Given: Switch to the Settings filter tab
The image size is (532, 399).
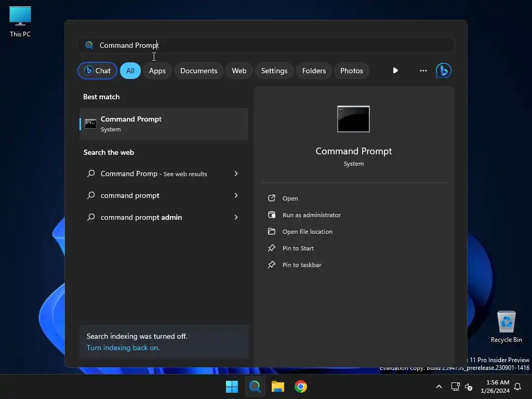Looking at the screenshot, I should (x=274, y=71).
